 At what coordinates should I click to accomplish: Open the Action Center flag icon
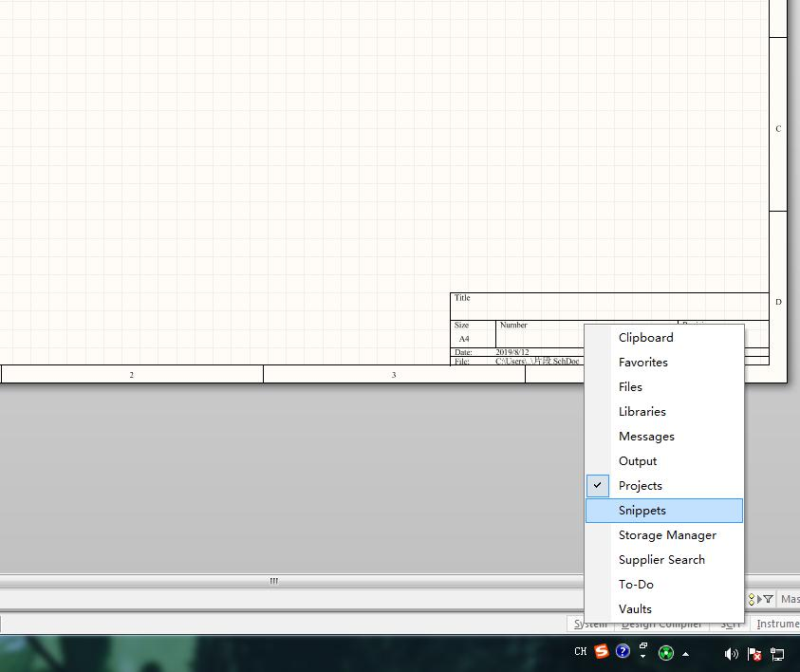point(754,654)
